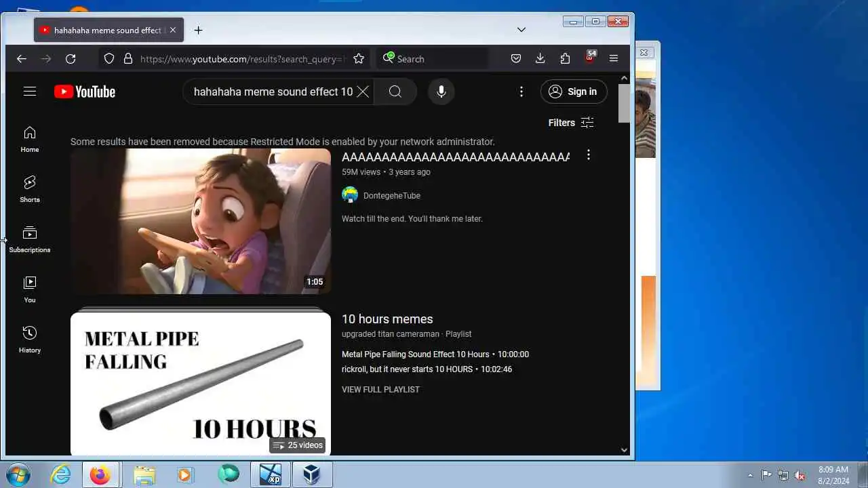The width and height of the screenshot is (868, 488).
Task: Play Metal Pipe Falling Sound Effect 10 Hours
Action: 435,354
